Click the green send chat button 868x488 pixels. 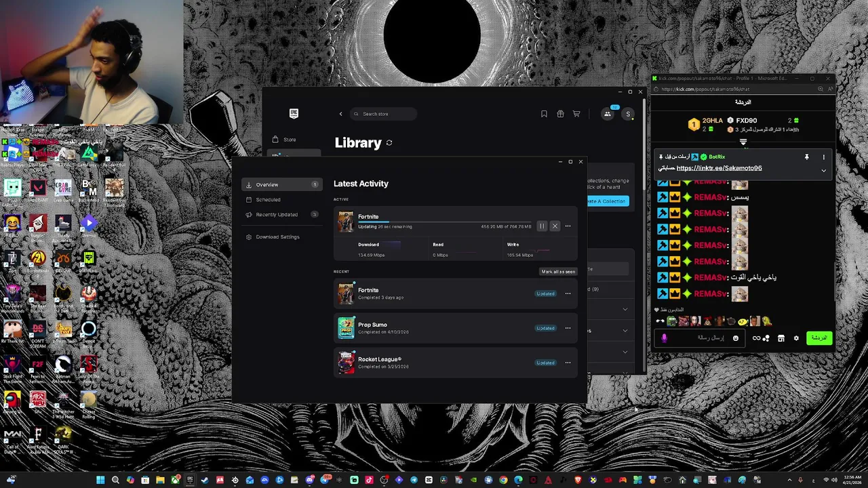[x=819, y=338]
